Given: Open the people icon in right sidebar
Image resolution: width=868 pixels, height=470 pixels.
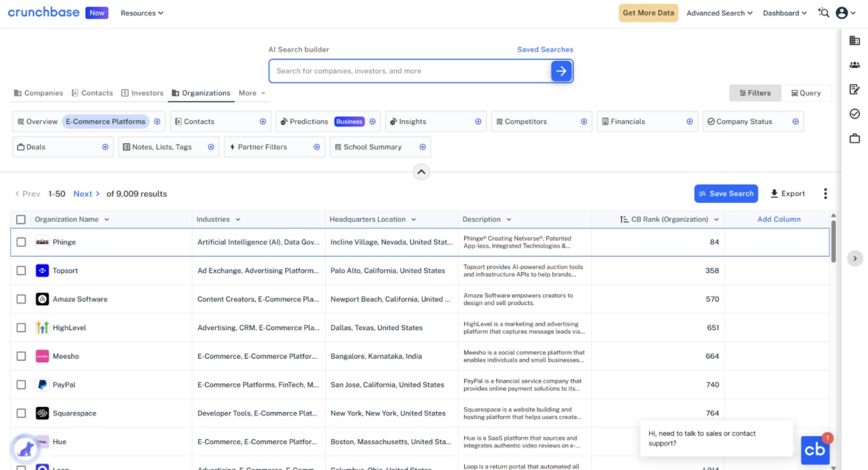Looking at the screenshot, I should click(854, 65).
